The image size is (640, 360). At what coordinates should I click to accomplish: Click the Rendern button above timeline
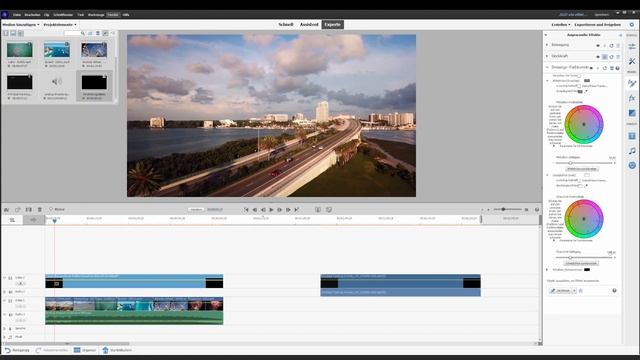pos(196,209)
